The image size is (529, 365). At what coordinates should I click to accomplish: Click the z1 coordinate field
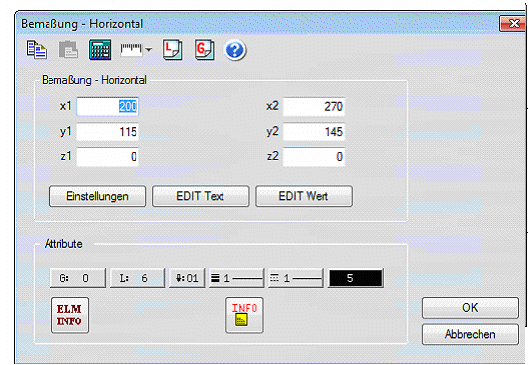(x=108, y=157)
